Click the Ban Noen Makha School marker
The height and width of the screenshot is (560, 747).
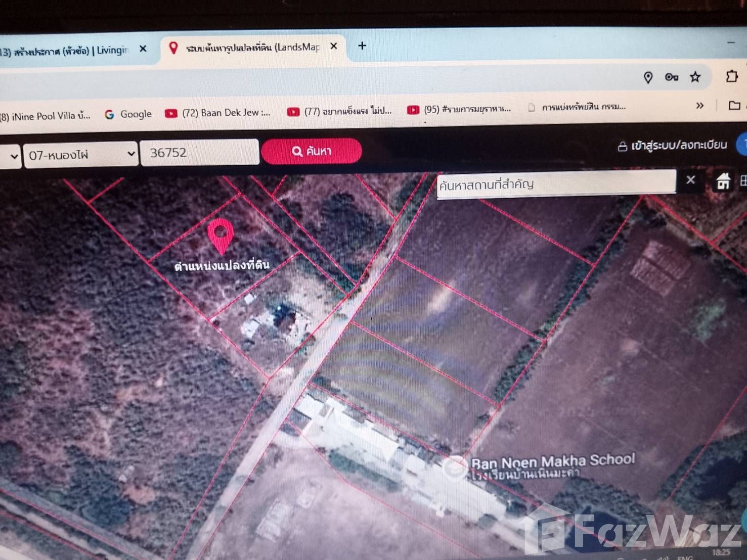455,468
